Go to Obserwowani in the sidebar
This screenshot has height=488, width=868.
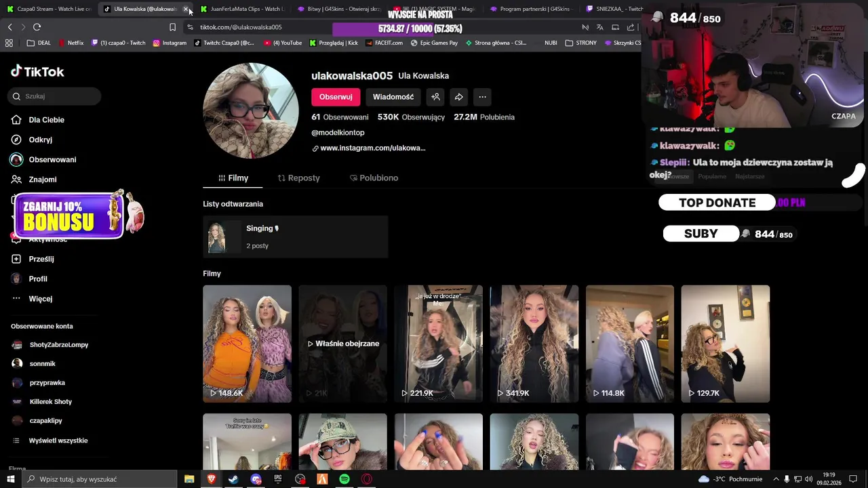(52, 159)
